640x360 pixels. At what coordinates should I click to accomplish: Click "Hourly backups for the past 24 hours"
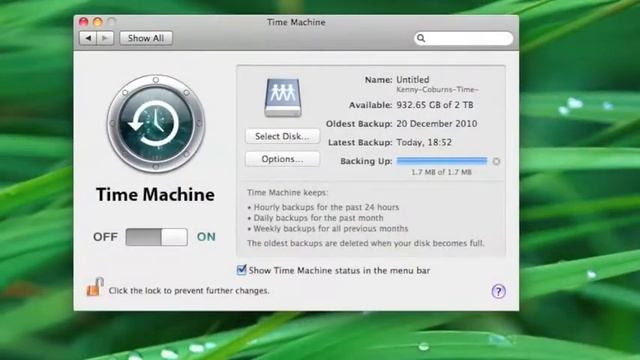click(327, 207)
